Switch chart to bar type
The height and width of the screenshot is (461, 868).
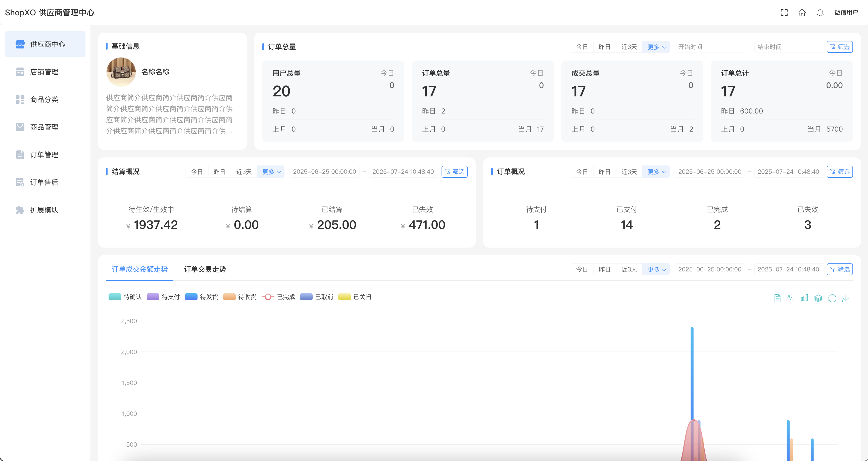click(x=804, y=298)
